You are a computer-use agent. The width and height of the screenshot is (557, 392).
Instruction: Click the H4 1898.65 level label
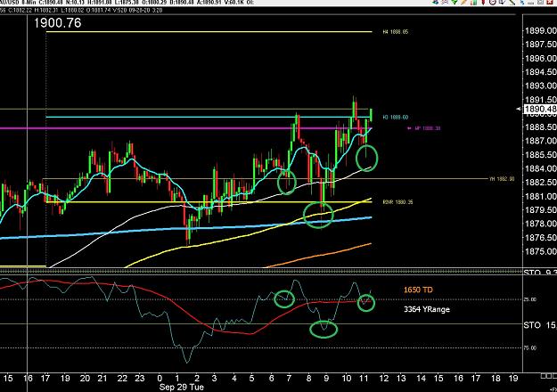(x=396, y=32)
